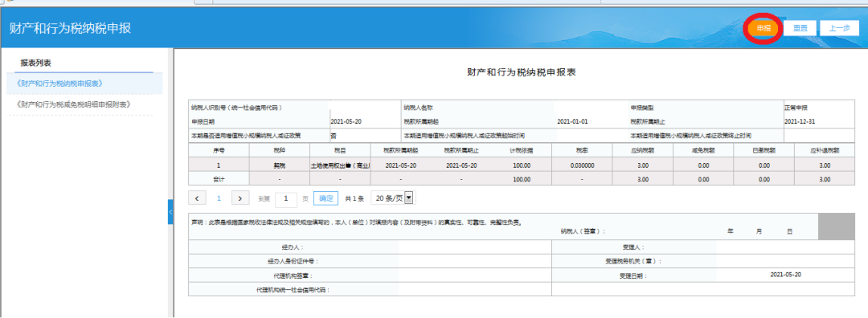This screenshot has height=318, width=868.
Task: Select the 报表列表 panel heading
Action: pyautogui.click(x=36, y=63)
